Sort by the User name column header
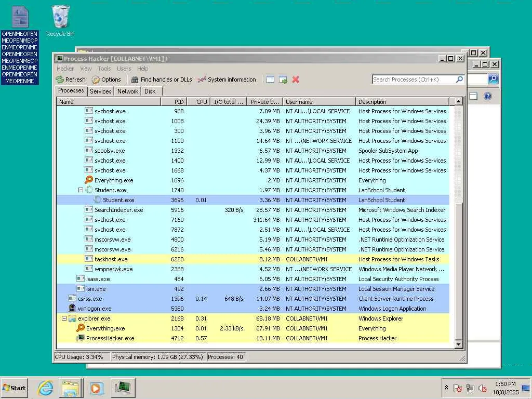 [319, 102]
